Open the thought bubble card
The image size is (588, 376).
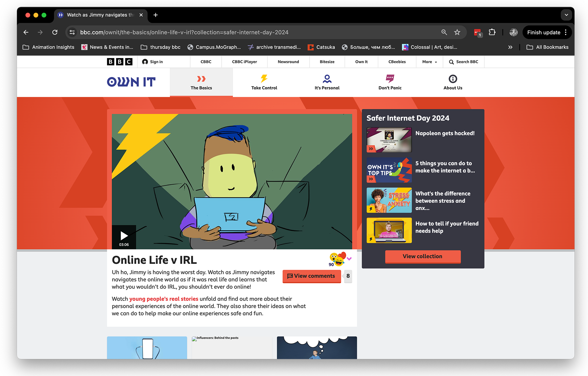click(317, 348)
